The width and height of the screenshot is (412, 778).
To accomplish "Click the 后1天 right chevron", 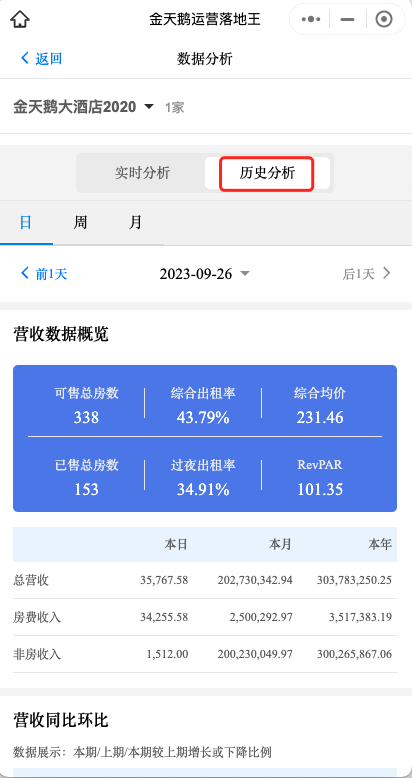I will pos(387,273).
